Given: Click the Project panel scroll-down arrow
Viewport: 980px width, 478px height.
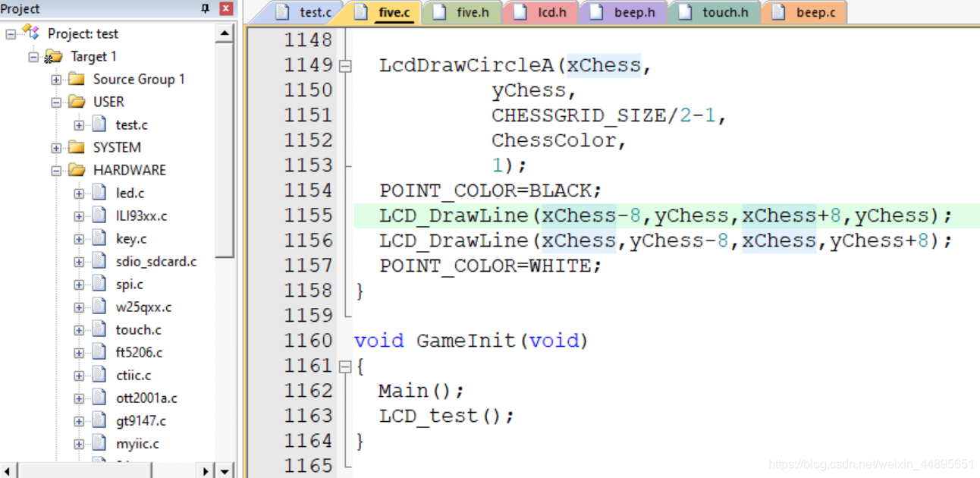Looking at the screenshot, I should pyautogui.click(x=225, y=470).
